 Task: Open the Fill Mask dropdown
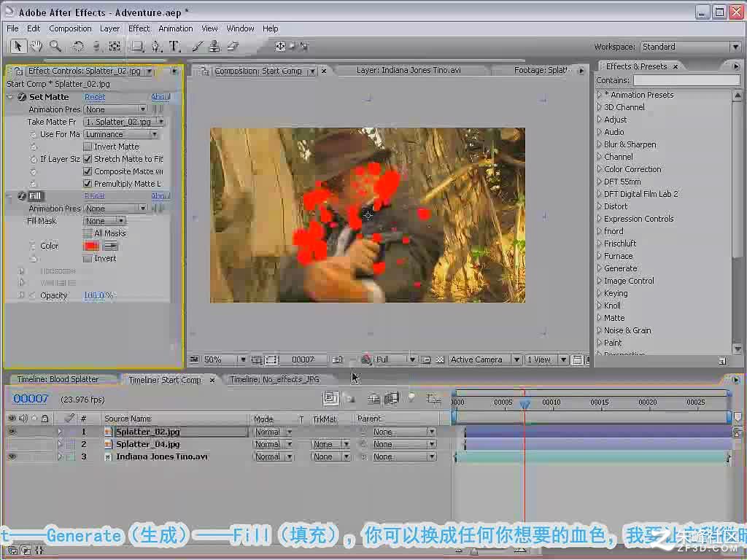(x=104, y=221)
